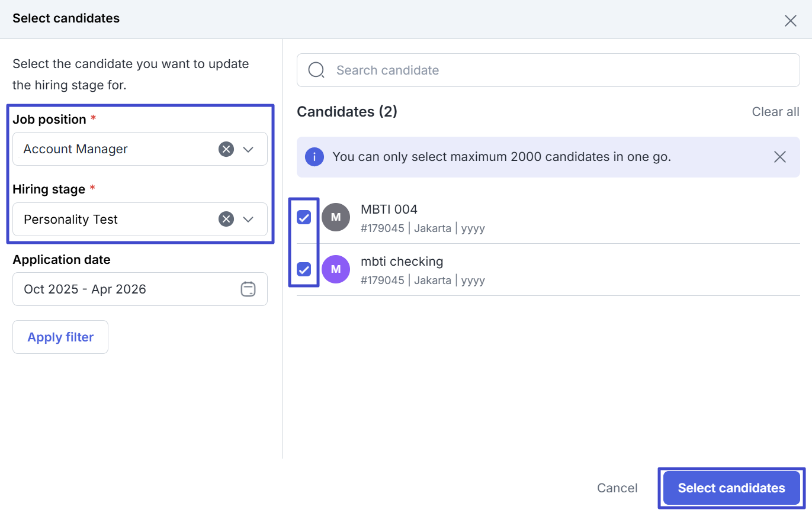The width and height of the screenshot is (812, 516).
Task: Open the Application date calendar icon
Action: click(x=248, y=289)
